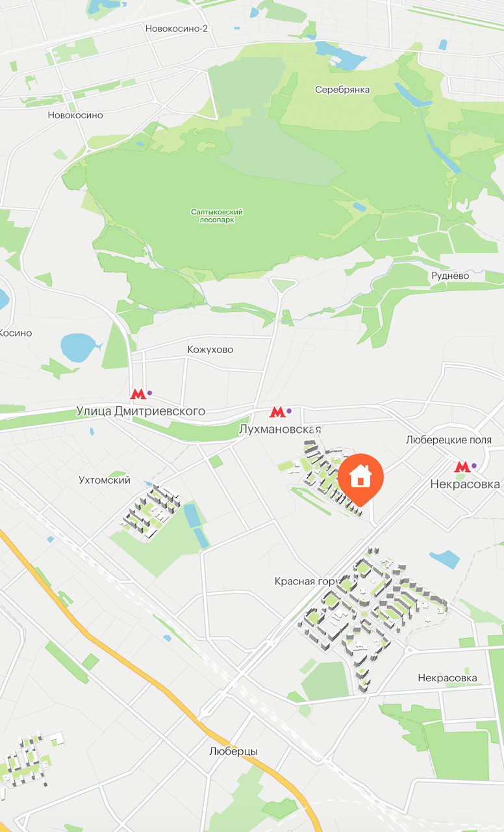Tap the Люберцы city label
The width and height of the screenshot is (504, 832).
click(234, 751)
